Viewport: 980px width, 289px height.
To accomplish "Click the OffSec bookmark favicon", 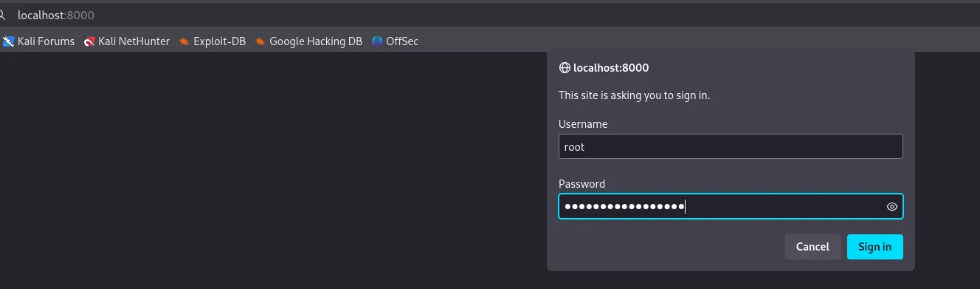I will point(377,41).
